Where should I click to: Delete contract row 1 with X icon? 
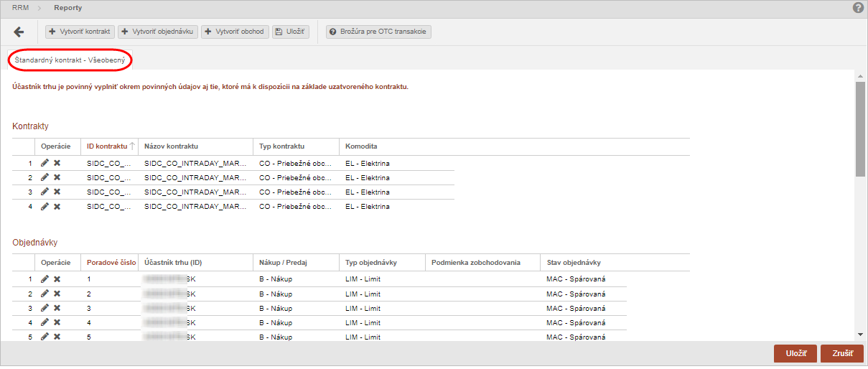click(x=57, y=164)
